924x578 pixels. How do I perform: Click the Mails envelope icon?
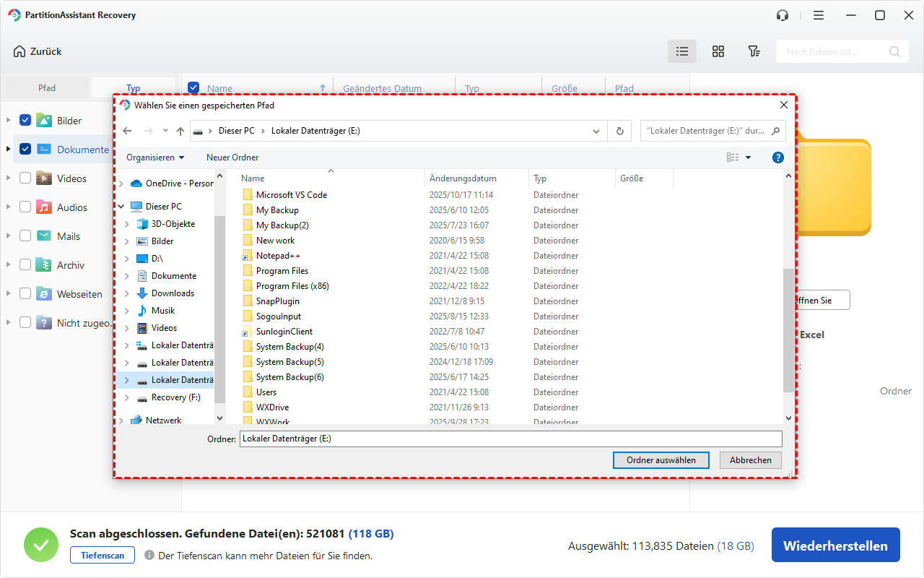(x=44, y=236)
